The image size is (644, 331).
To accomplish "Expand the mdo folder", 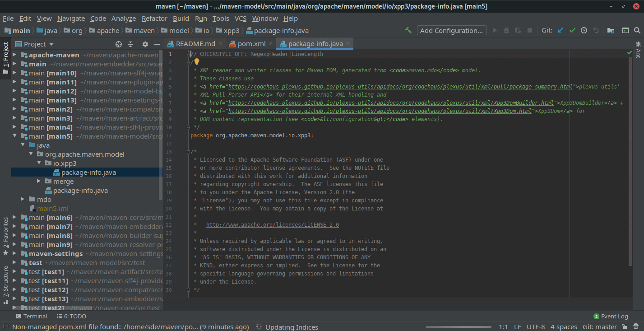I will [23, 200].
